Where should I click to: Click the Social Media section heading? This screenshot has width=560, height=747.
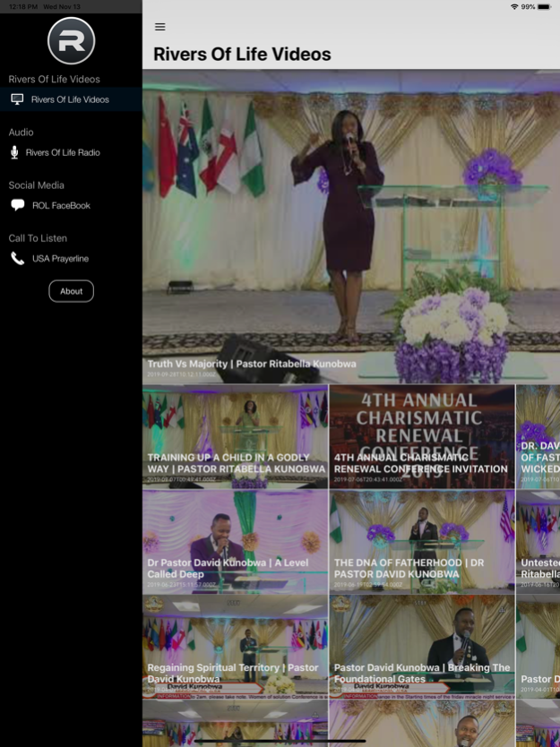pos(36,185)
